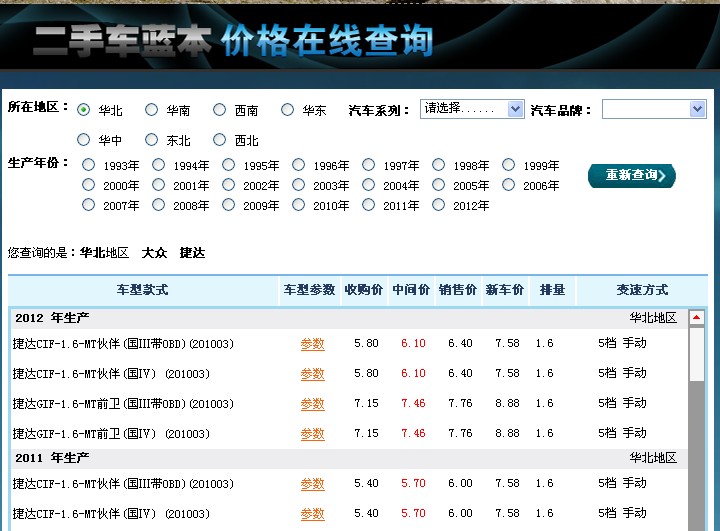The height and width of the screenshot is (531, 720).
Task: Select production year 2002年
Action: point(228,185)
